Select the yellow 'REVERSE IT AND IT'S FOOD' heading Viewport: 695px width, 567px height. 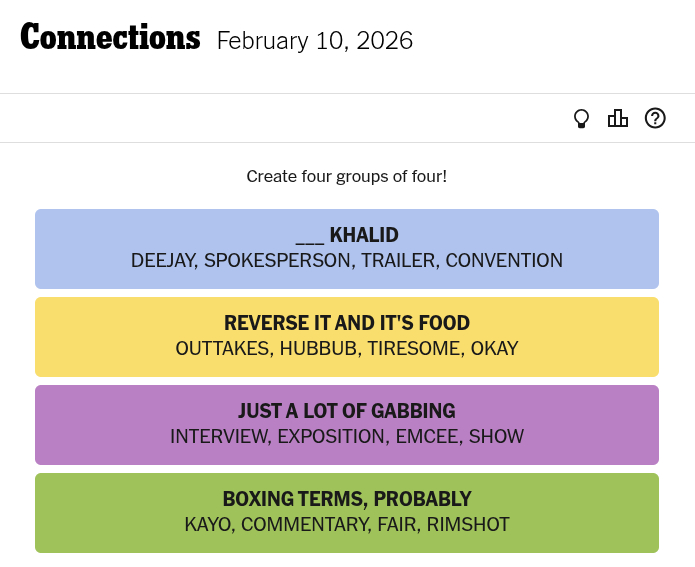(347, 323)
